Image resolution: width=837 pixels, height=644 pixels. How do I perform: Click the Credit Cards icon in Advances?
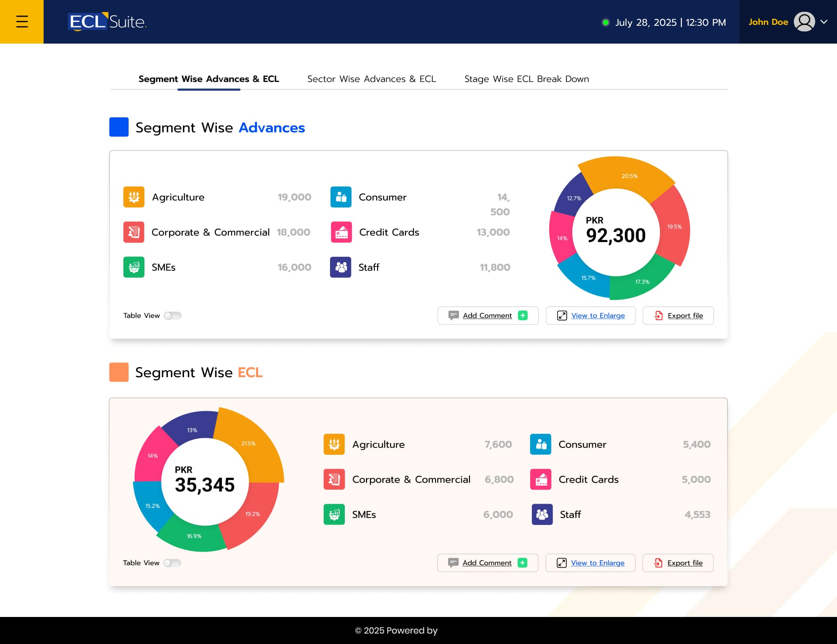pos(341,232)
